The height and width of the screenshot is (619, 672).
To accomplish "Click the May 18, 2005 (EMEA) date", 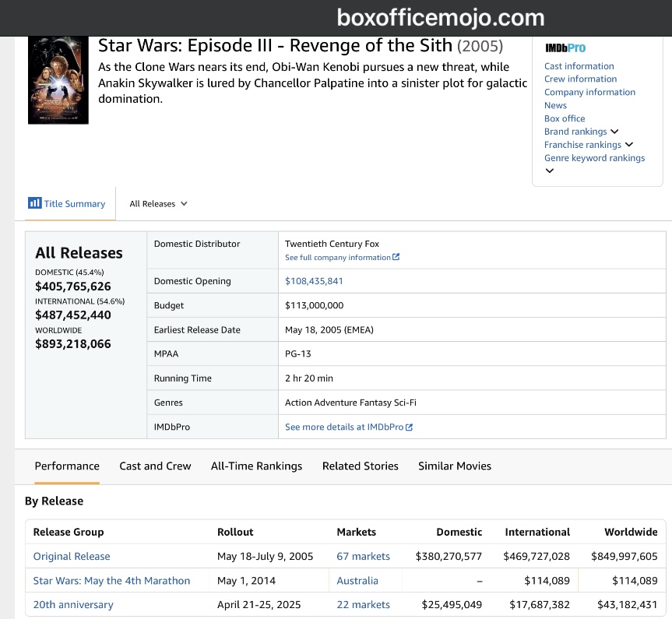I will coord(329,329).
